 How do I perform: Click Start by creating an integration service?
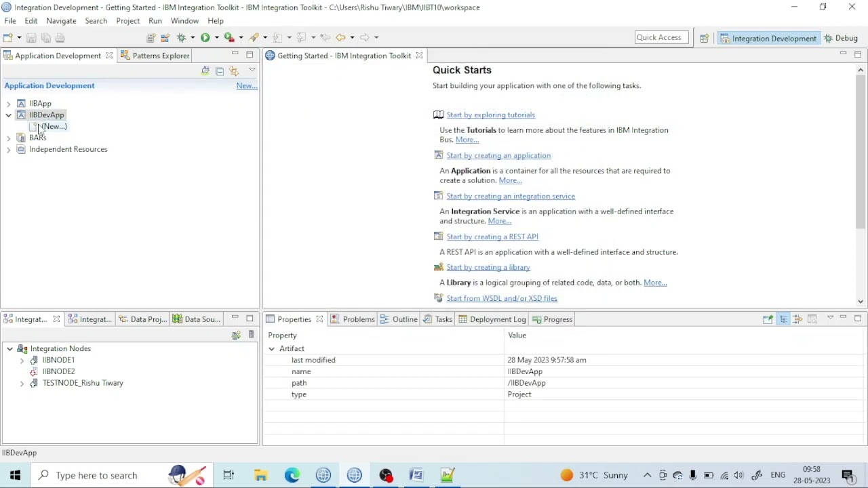pos(511,196)
